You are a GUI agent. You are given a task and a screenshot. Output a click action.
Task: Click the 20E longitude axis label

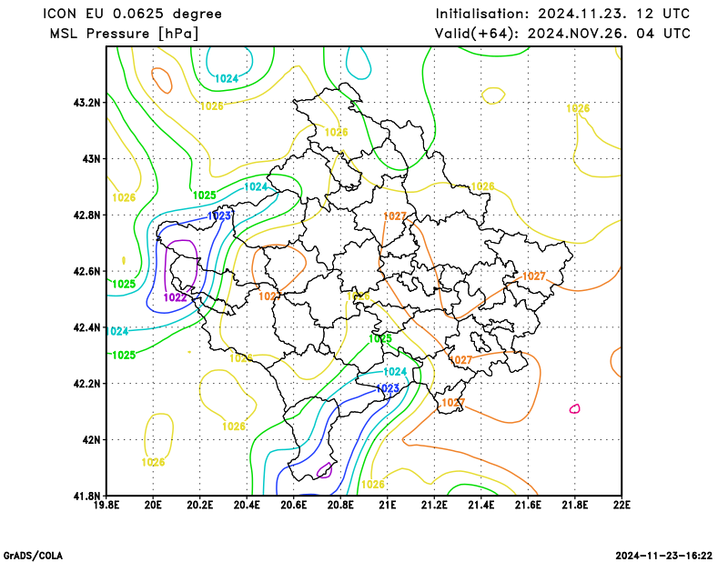153,505
